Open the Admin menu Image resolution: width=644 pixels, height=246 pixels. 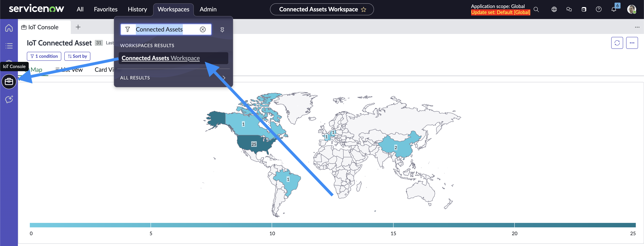click(208, 10)
